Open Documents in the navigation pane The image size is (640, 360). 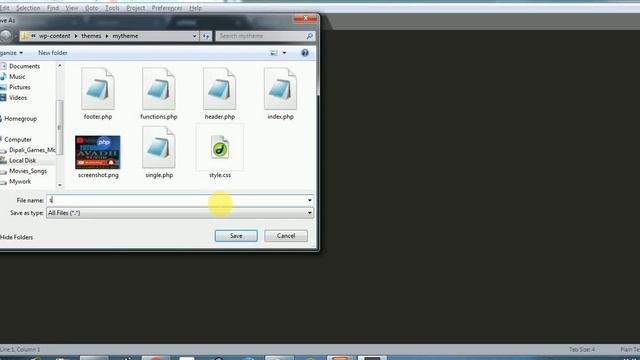(x=24, y=66)
